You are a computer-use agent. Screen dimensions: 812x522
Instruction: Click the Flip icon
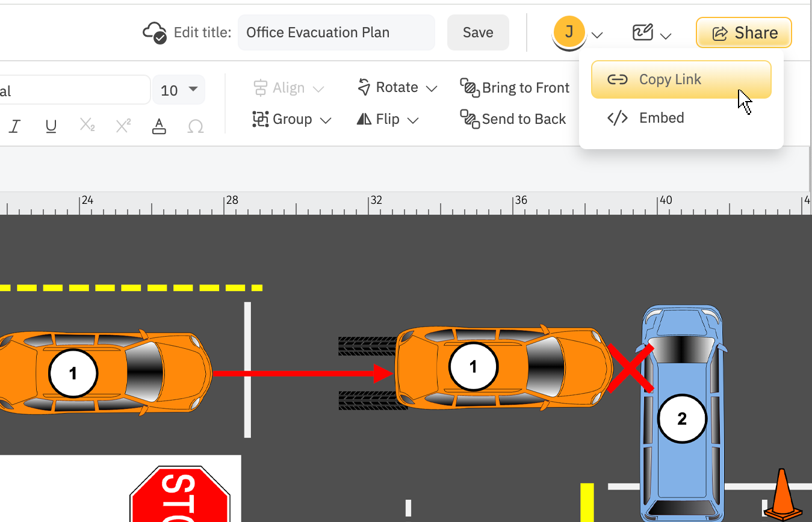(364, 119)
